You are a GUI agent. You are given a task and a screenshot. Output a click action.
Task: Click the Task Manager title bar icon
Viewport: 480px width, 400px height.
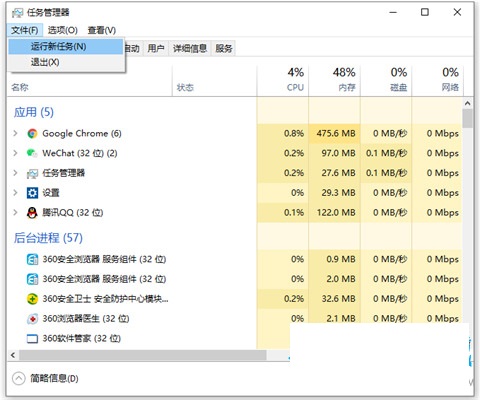point(17,13)
